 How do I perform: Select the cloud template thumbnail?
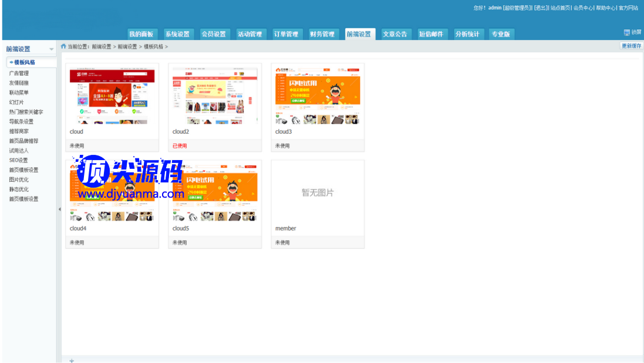coord(112,96)
